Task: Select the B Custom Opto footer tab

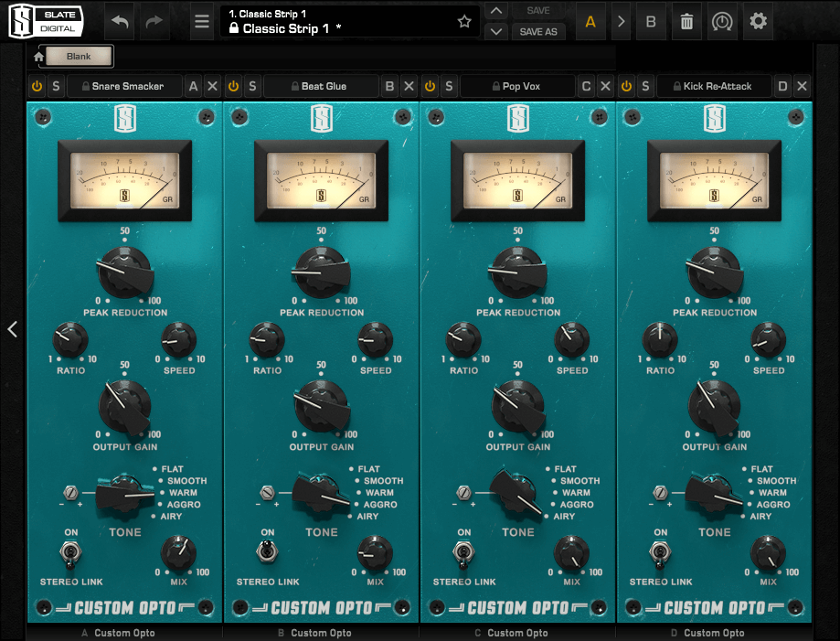Action: (x=321, y=633)
